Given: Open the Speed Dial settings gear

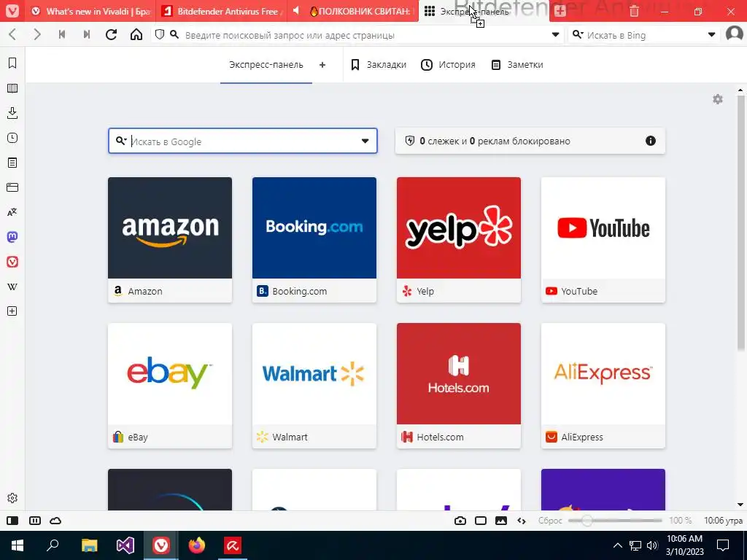Looking at the screenshot, I should [718, 99].
